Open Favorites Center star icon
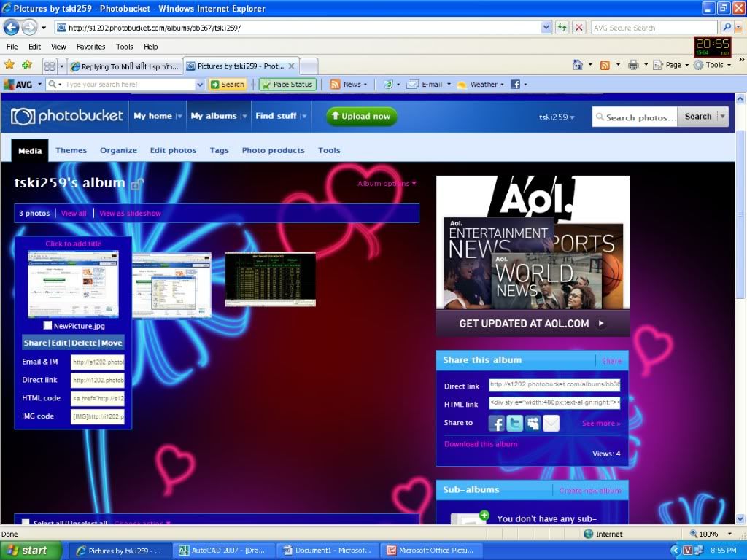Image resolution: width=747 pixels, height=560 pixels. tap(9, 64)
